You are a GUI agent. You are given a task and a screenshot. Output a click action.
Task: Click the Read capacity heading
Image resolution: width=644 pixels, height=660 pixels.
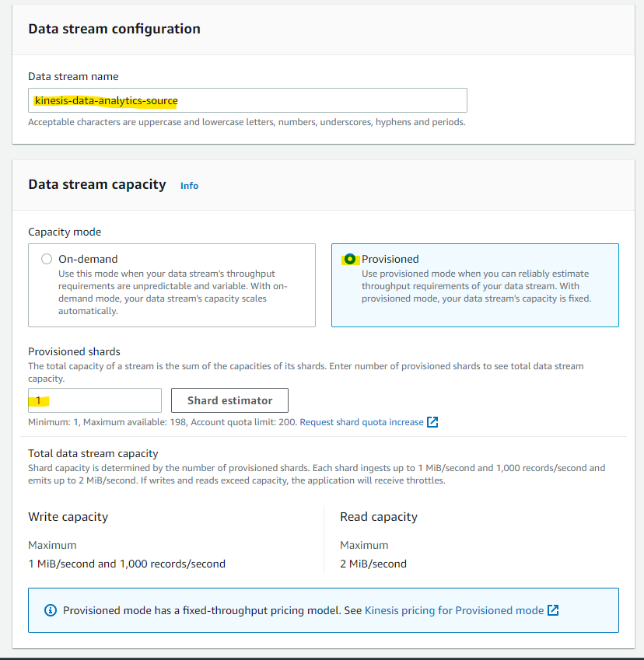tap(379, 517)
